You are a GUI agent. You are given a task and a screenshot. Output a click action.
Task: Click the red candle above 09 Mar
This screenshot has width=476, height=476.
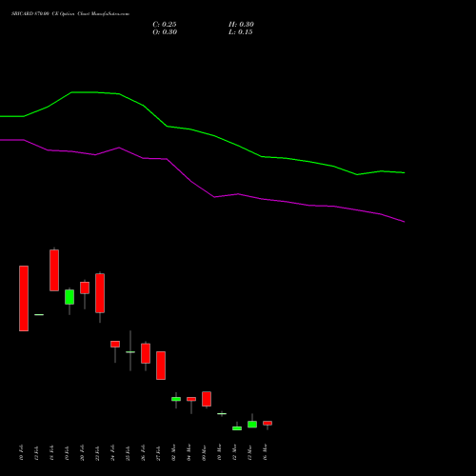point(207,399)
